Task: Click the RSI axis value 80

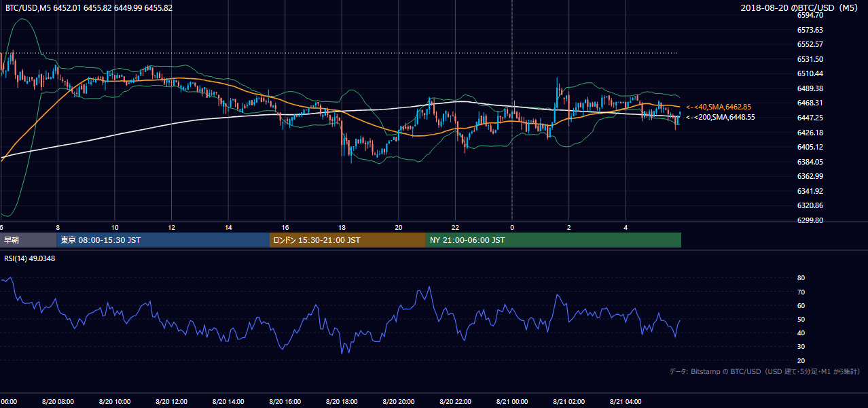Action: point(801,278)
